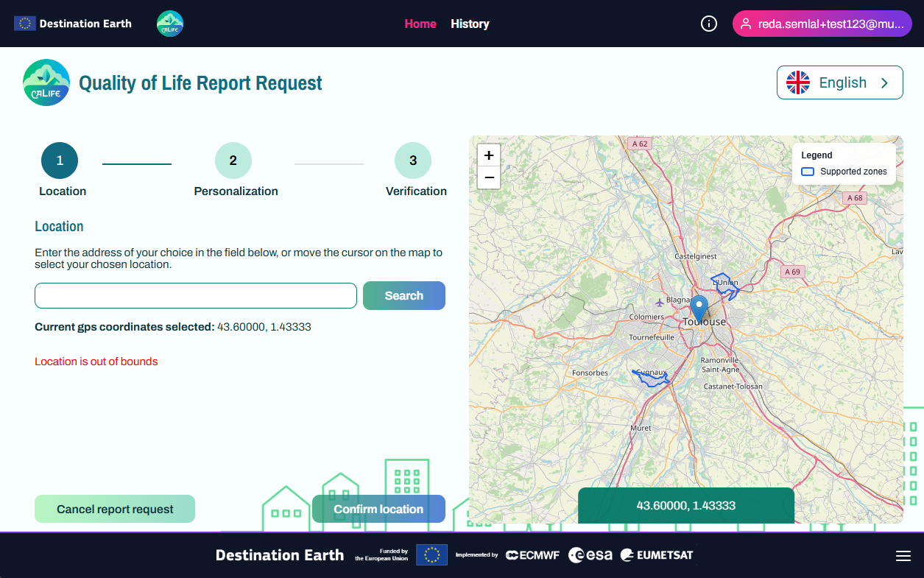Image resolution: width=924 pixels, height=578 pixels.
Task: Click the ECMWF logo in the footer
Action: 532,555
